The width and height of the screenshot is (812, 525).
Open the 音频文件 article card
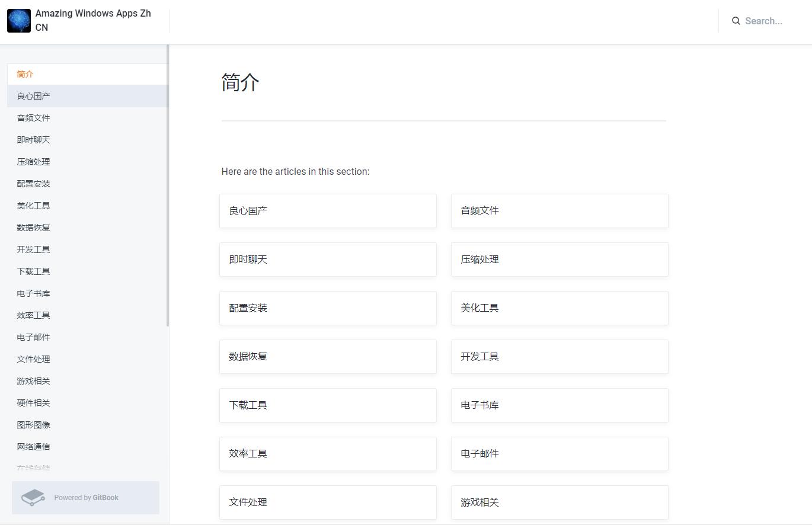click(x=559, y=211)
